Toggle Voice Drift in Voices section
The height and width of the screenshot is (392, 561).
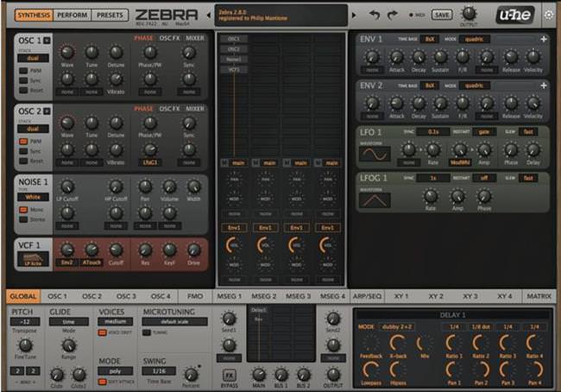pyautogui.click(x=103, y=332)
